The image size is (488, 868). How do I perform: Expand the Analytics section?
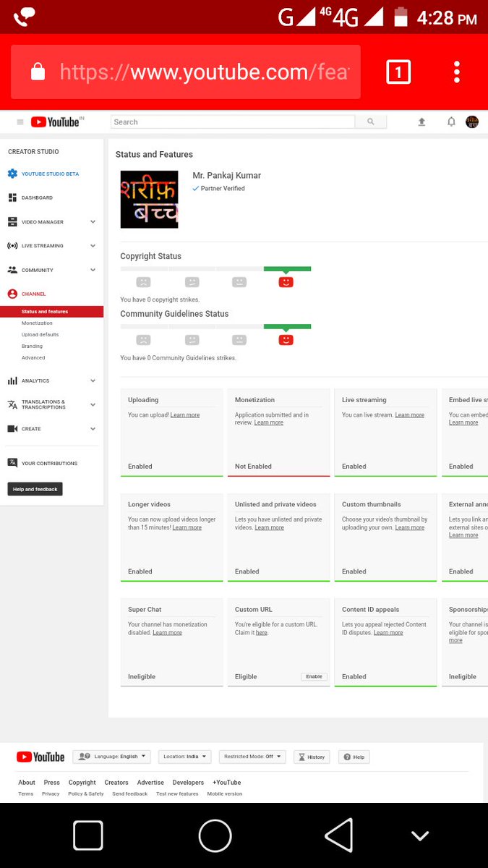click(x=93, y=380)
